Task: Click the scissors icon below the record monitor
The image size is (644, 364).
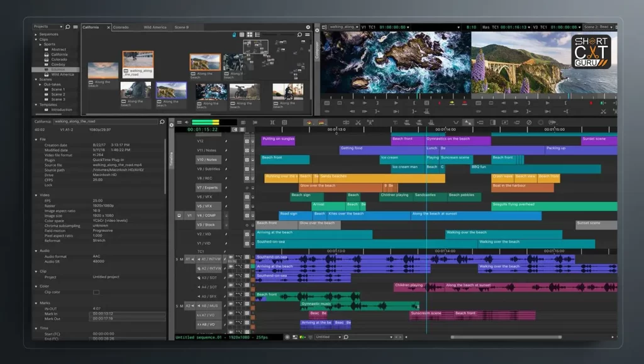Action: (x=603, y=111)
